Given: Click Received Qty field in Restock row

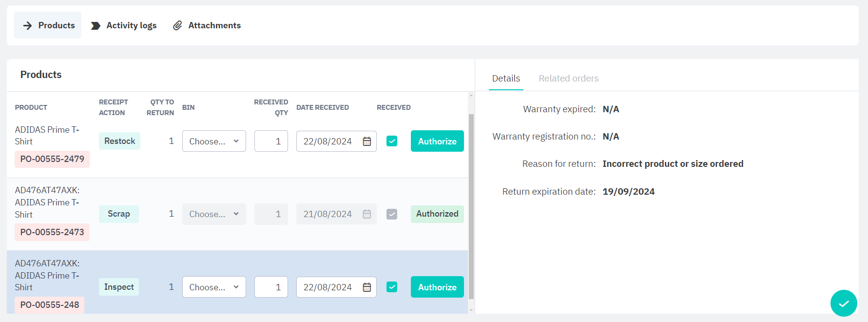Looking at the screenshot, I should pyautogui.click(x=271, y=141).
